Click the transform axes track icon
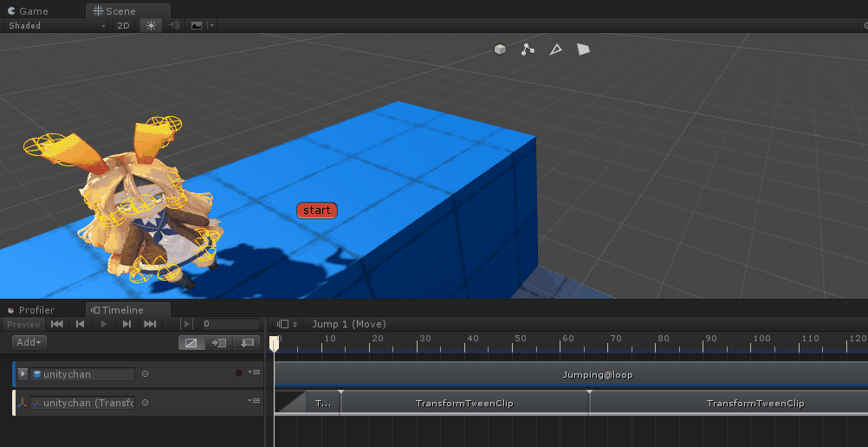Image resolution: width=868 pixels, height=447 pixels. point(23,403)
